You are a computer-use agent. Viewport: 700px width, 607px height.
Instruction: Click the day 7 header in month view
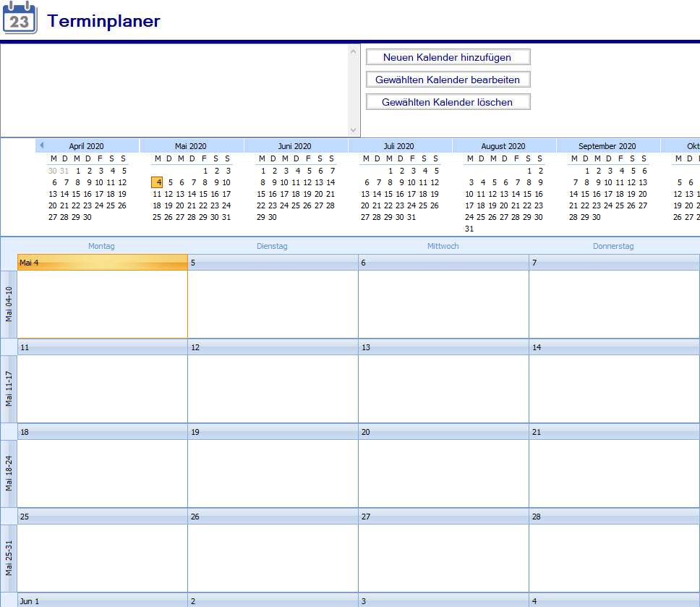pyautogui.click(x=614, y=263)
